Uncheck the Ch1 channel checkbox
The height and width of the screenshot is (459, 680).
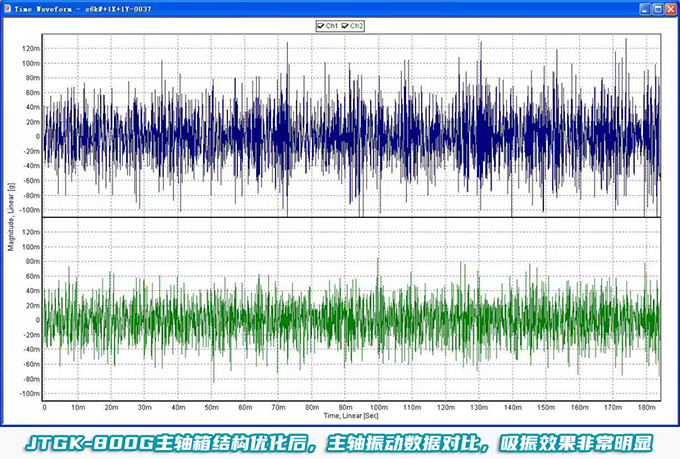pos(319,25)
